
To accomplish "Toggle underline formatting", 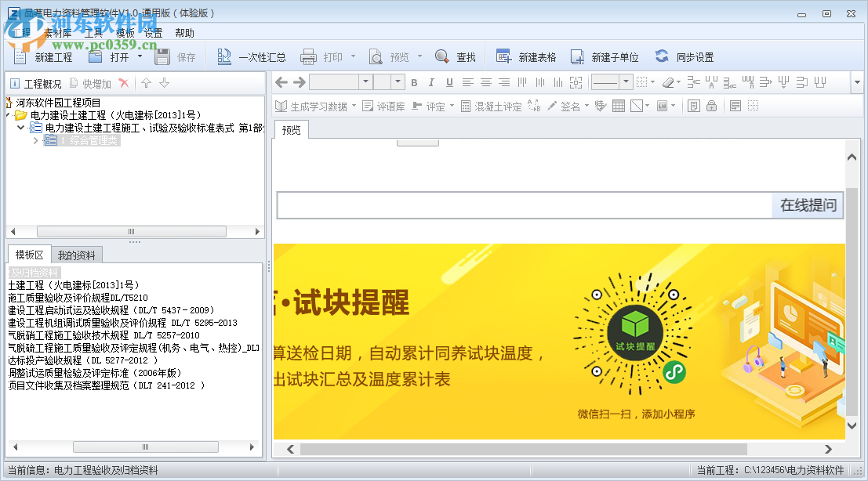I will (x=449, y=82).
